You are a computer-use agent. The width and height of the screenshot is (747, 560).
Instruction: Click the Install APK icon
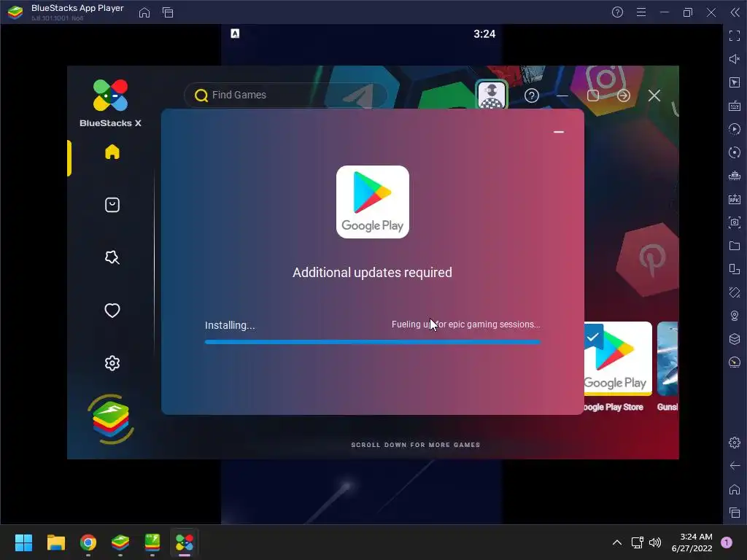coord(735,199)
